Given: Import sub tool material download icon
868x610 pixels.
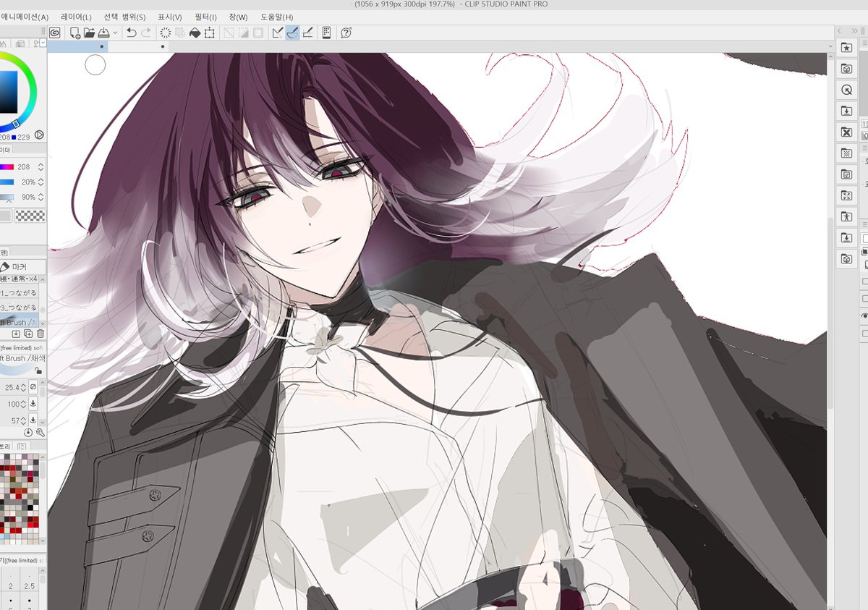Looking at the screenshot, I should click(x=16, y=334).
